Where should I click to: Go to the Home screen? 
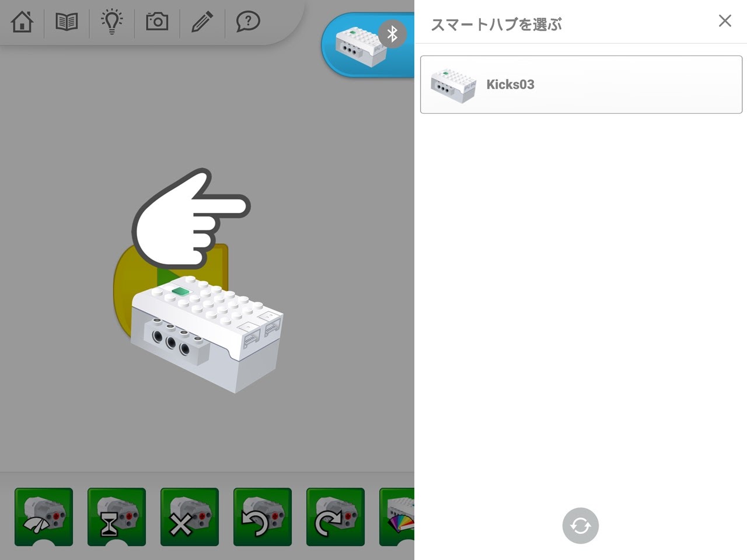[22, 22]
